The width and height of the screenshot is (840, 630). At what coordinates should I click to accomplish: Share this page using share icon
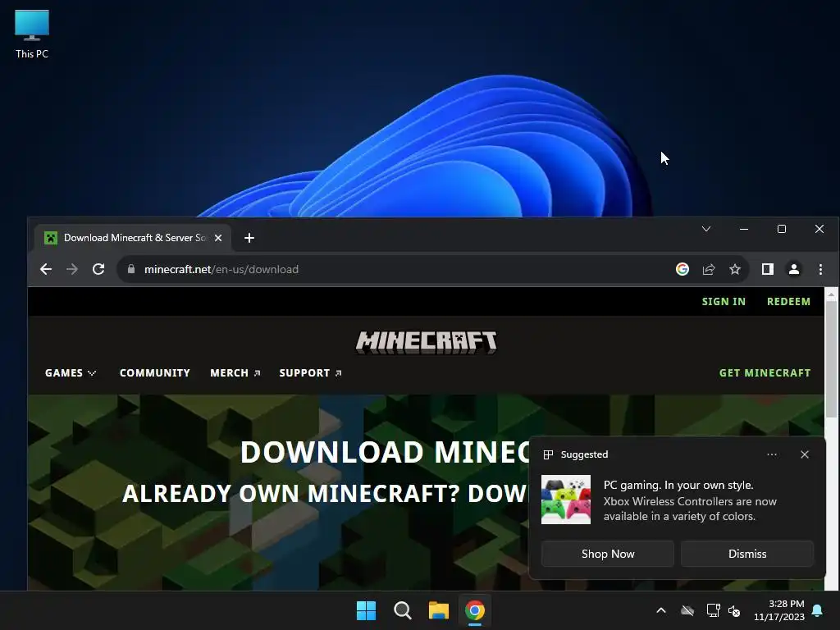(x=709, y=269)
